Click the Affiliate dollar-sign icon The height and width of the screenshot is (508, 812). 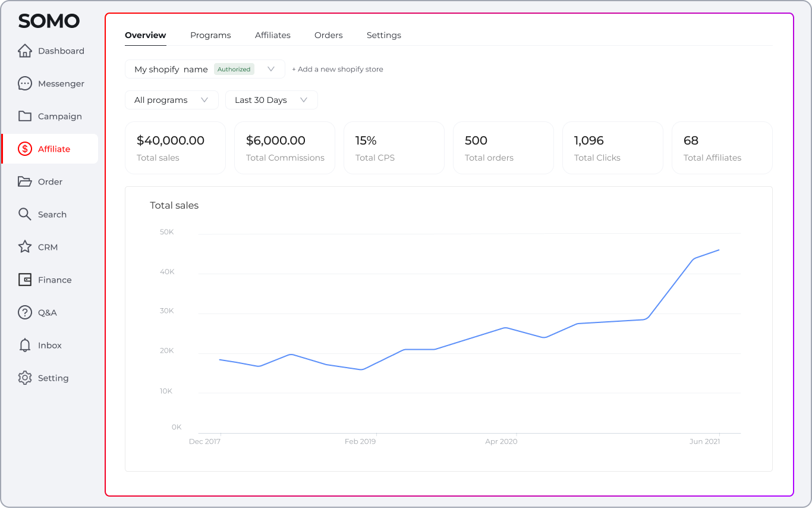tap(25, 149)
